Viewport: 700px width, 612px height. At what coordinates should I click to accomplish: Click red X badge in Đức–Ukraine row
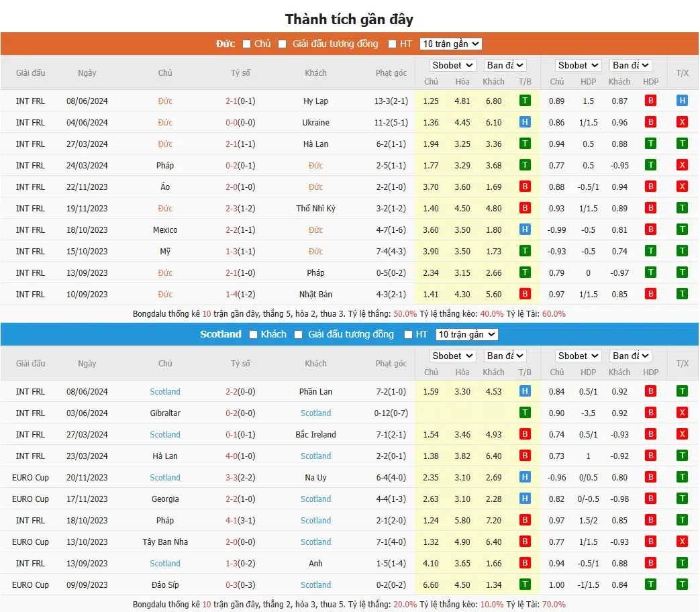click(682, 122)
